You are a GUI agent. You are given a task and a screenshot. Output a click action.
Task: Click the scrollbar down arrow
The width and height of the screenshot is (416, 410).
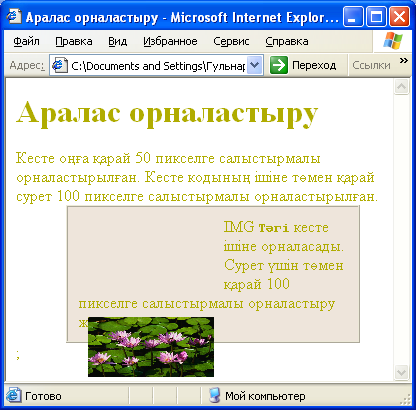(401, 372)
